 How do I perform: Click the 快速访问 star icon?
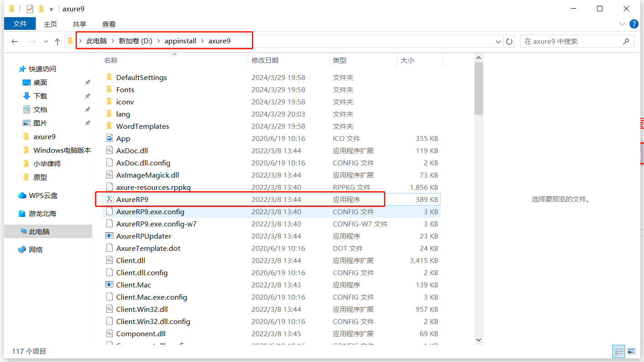[22, 69]
